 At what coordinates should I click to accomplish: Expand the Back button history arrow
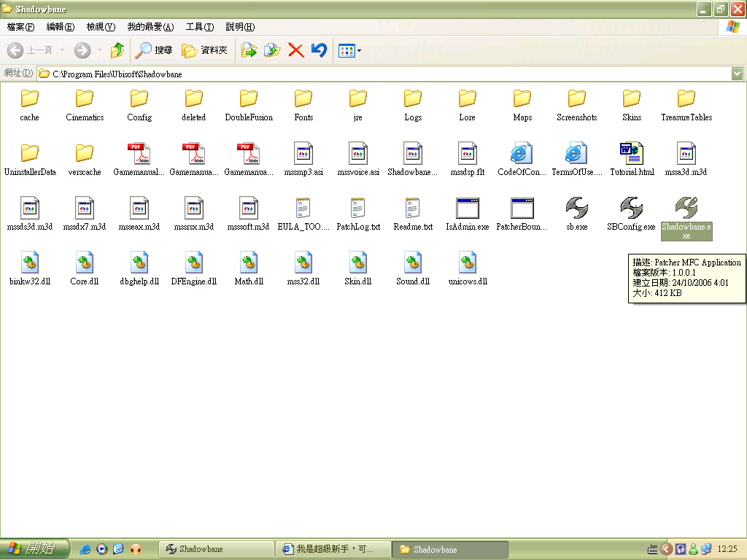pos(62,50)
